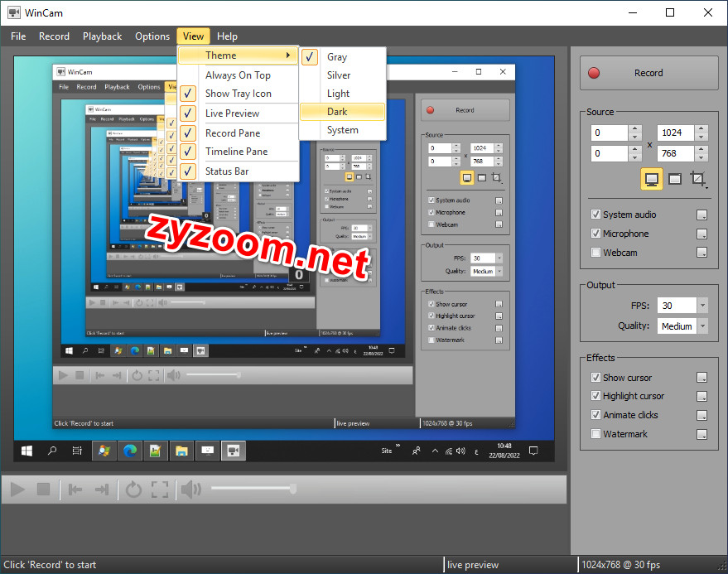This screenshot has height=574, width=728.
Task: Open the Options menu
Action: coord(152,36)
